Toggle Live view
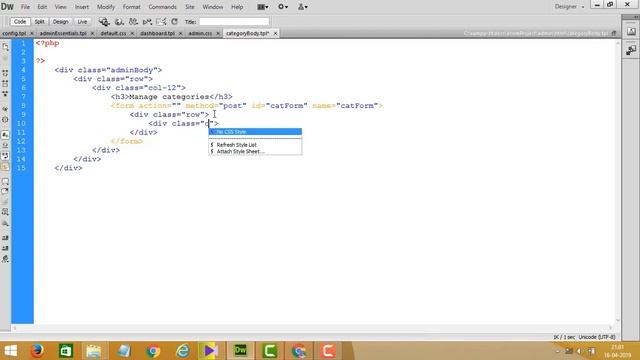Screen dimensions: 640x360 click(82, 22)
